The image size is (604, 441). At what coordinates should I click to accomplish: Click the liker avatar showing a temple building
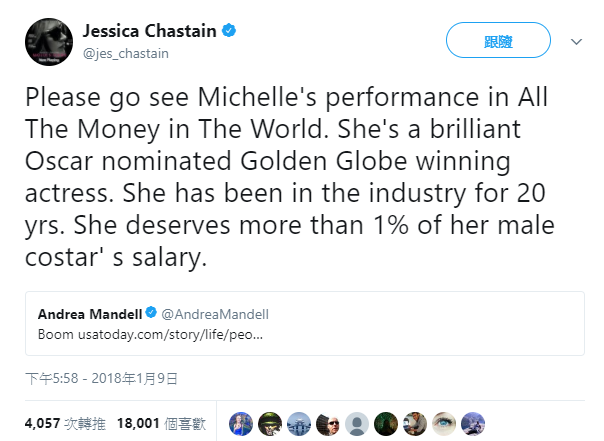tap(299, 424)
